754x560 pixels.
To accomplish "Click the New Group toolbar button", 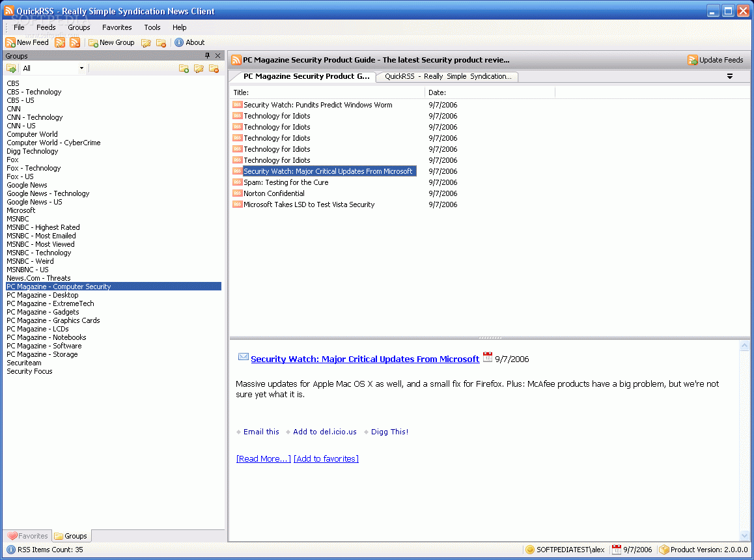I will (x=111, y=42).
